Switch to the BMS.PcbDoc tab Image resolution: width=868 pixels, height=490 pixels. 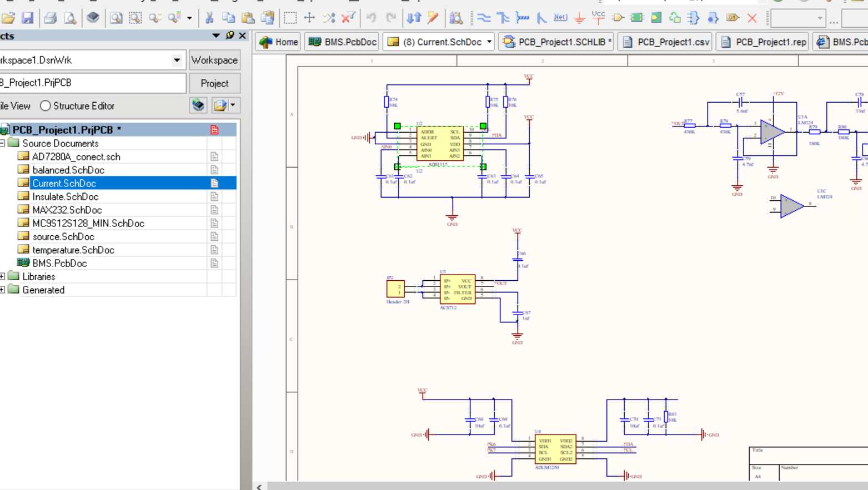point(343,42)
